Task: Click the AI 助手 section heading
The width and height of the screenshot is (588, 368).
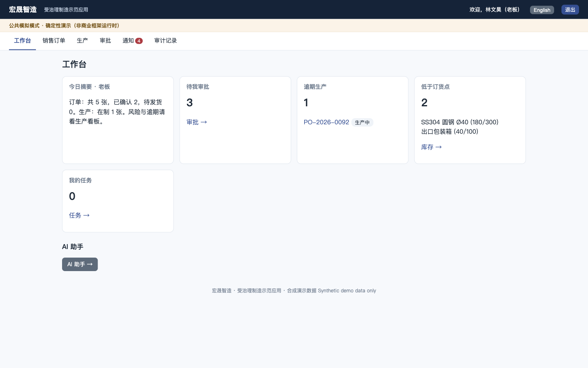Action: (x=73, y=247)
